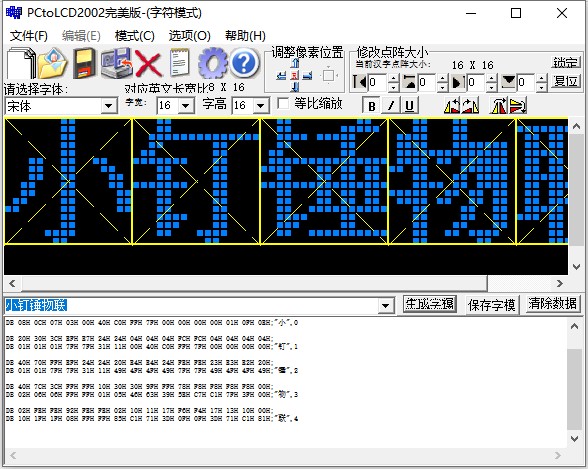
Task: Open a file with the folder icon
Action: pos(52,63)
